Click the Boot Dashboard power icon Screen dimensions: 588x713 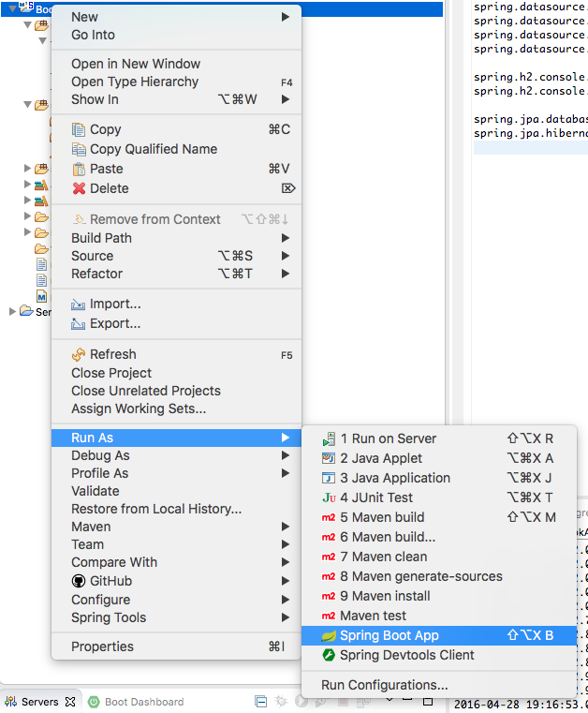coord(94,702)
